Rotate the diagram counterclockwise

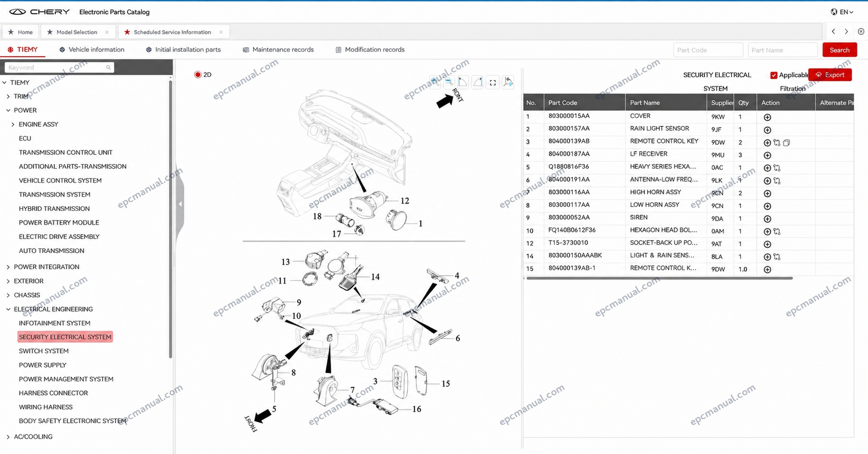point(463,82)
